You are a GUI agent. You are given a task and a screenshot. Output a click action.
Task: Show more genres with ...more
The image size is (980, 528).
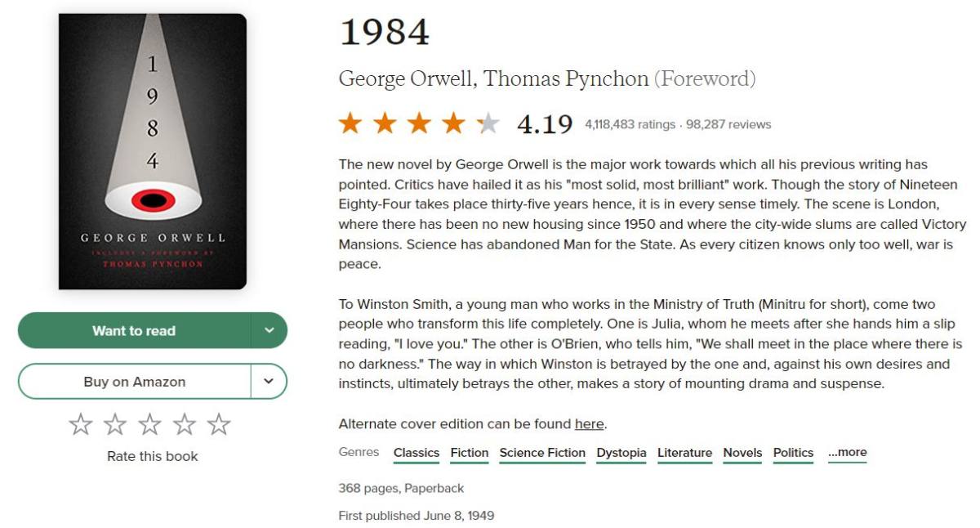tap(847, 453)
